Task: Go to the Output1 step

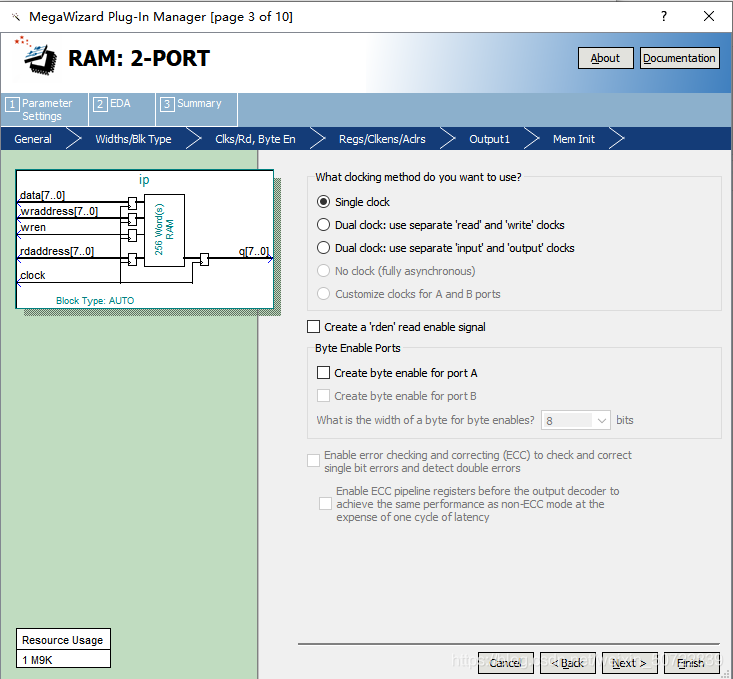Action: point(489,139)
